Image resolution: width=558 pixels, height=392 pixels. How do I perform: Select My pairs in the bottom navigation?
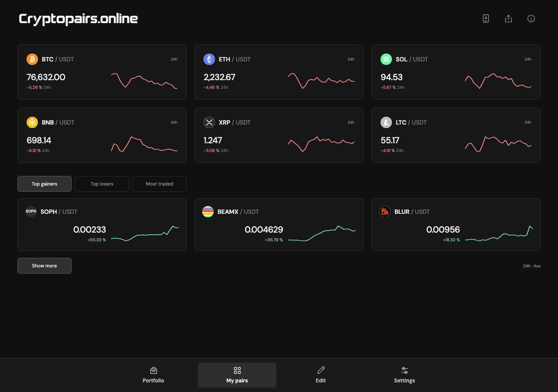click(237, 375)
